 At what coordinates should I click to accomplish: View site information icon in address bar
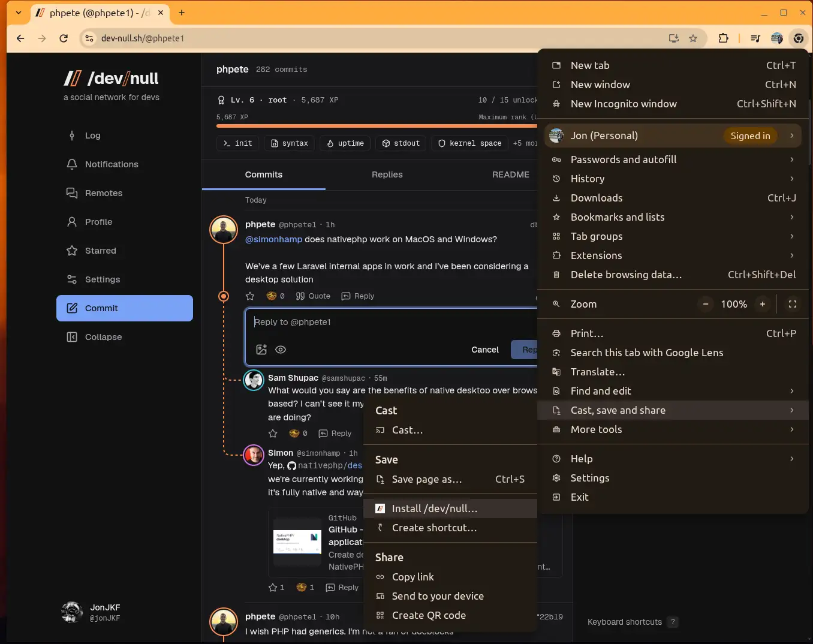(89, 38)
